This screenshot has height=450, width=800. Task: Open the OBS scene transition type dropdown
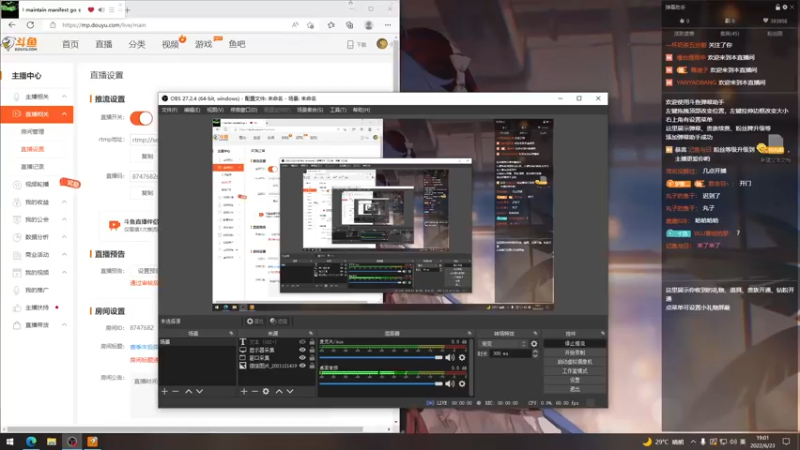[x=503, y=344]
